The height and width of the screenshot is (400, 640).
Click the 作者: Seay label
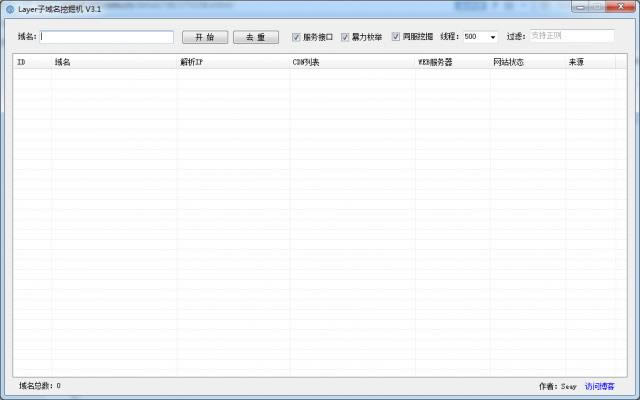(x=557, y=386)
